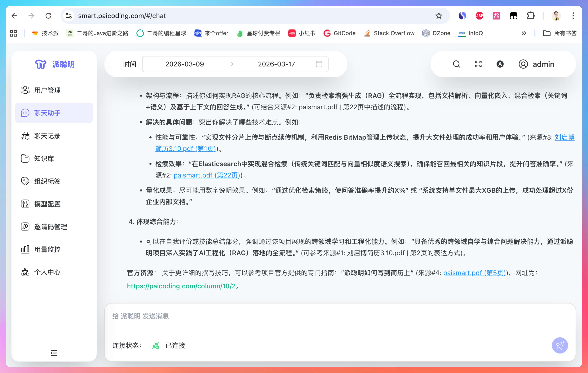The image size is (588, 373).
Task: Click the 组织标签 tag icon
Action: tap(25, 181)
